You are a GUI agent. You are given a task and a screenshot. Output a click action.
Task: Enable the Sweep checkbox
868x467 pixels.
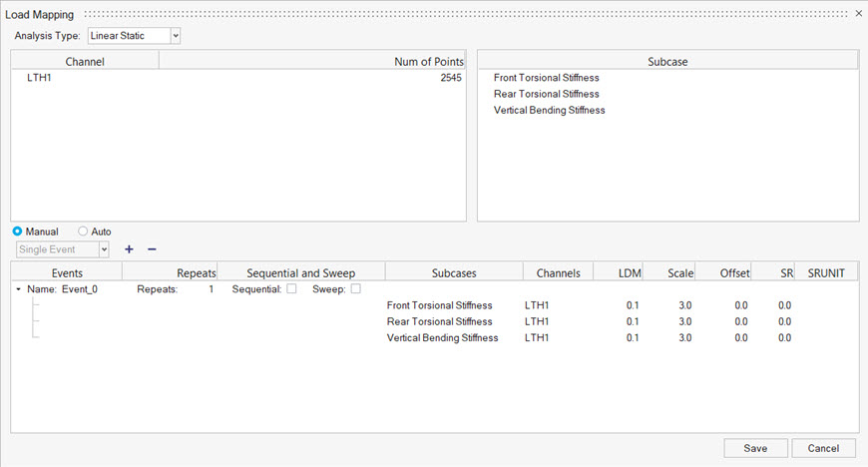(x=355, y=289)
